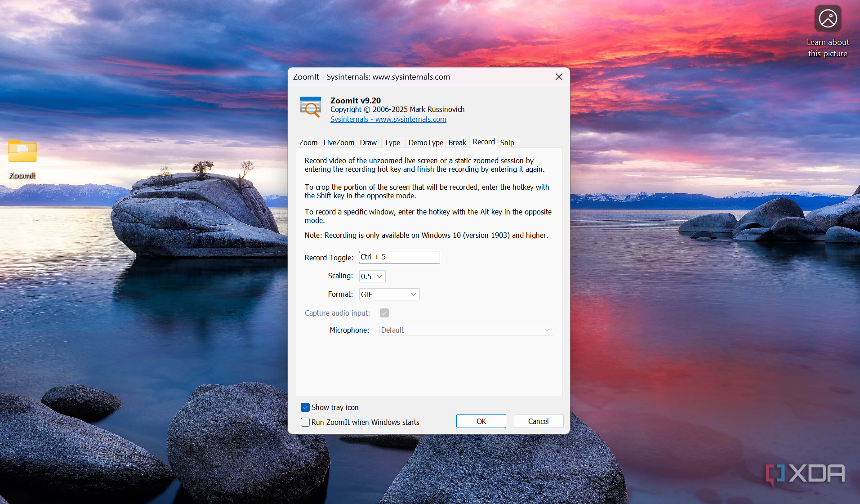Click the dialog title bar text

click(x=371, y=77)
